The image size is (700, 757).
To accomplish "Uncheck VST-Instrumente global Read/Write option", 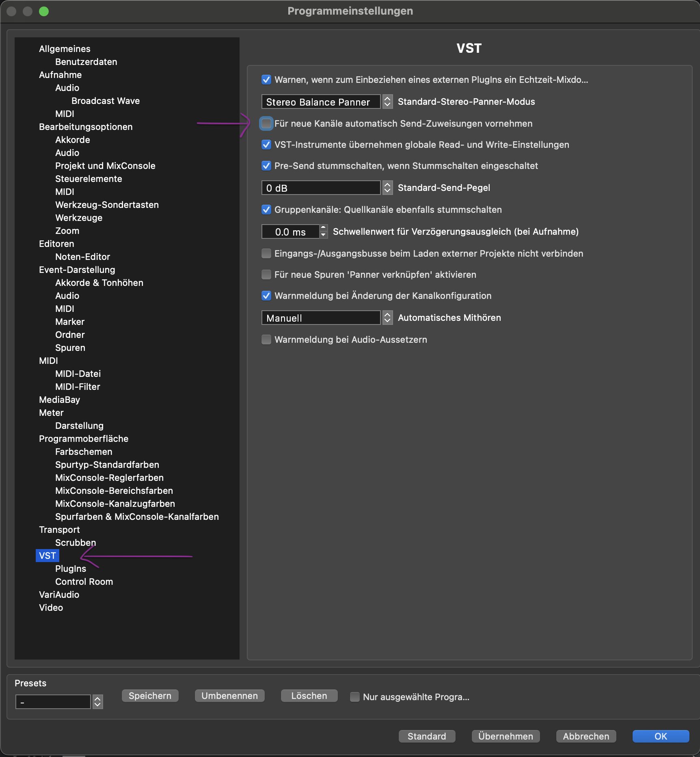I will pyautogui.click(x=266, y=145).
